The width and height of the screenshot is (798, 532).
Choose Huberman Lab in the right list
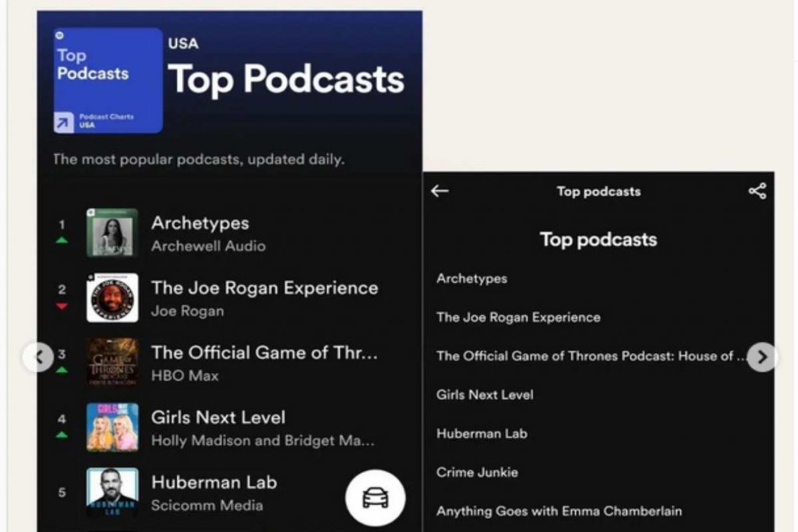pos(482,434)
